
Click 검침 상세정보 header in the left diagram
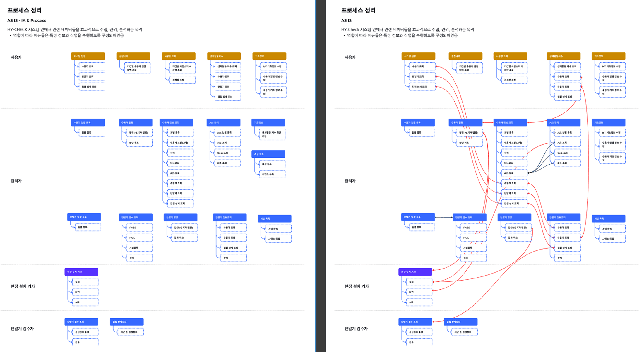126,322
